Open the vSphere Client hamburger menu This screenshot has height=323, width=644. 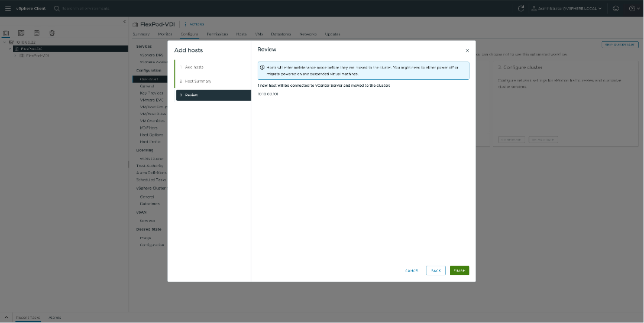point(8,8)
